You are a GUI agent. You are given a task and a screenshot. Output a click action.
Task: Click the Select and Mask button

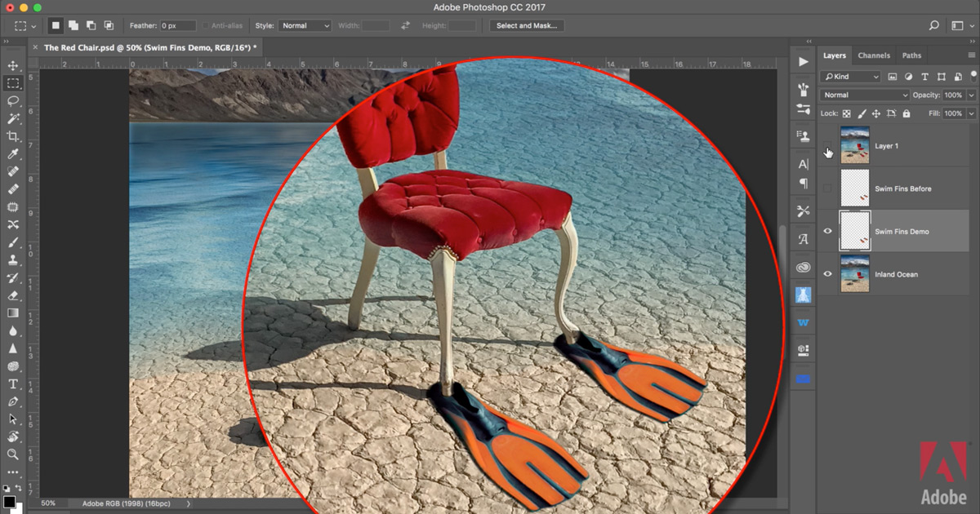527,25
